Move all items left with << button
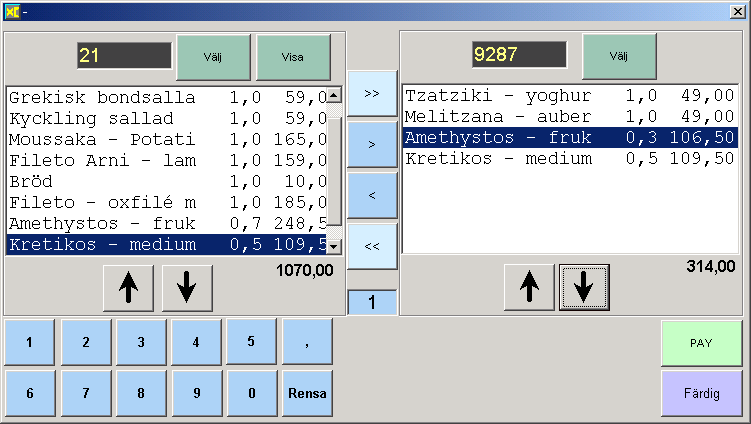The image size is (751, 424). click(372, 247)
